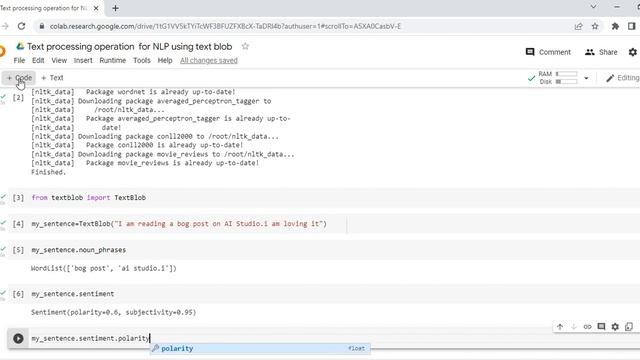
Task: View site information lock icon
Action: click(x=42, y=26)
